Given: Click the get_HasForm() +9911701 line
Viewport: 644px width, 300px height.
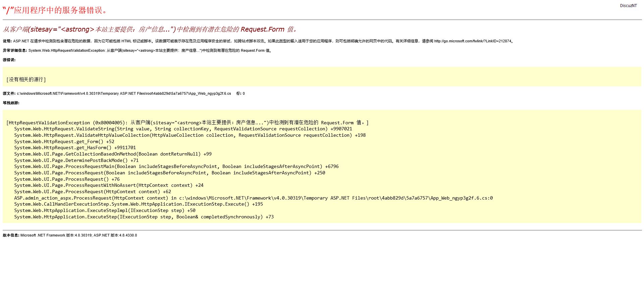Looking at the screenshot, I should (75, 148).
